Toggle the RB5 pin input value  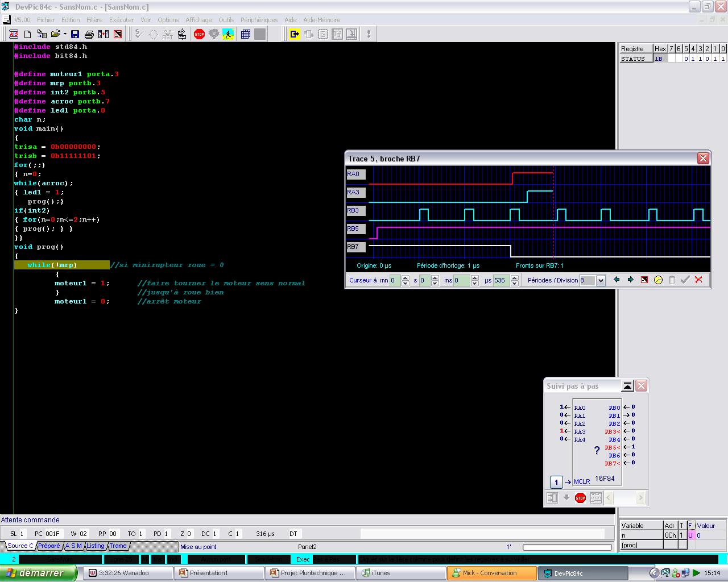(x=632, y=447)
